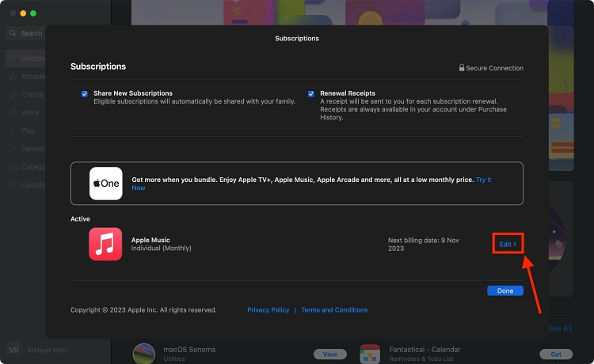Click See All link in App Store
Screen dimensions: 594x364
click(x=560, y=328)
